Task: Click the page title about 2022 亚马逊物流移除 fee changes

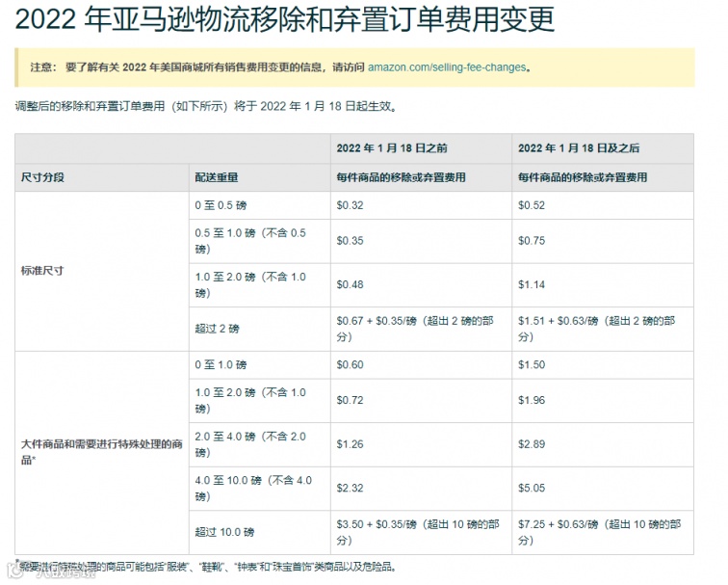Action: (x=285, y=20)
